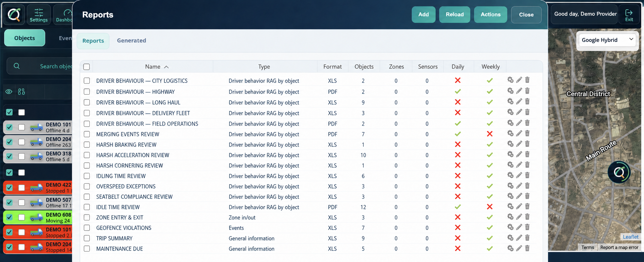
Task: Edit the MAINTENANCE DUE report
Action: pos(519,248)
